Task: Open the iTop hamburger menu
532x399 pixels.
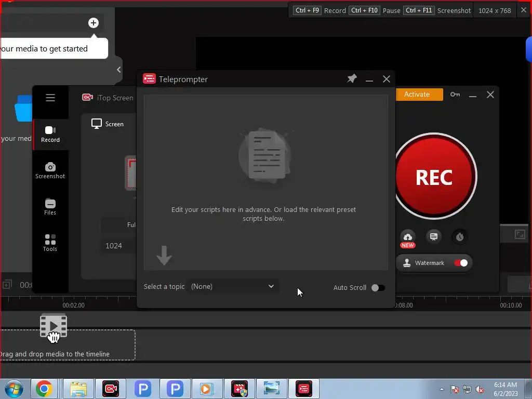Action: [x=50, y=98]
